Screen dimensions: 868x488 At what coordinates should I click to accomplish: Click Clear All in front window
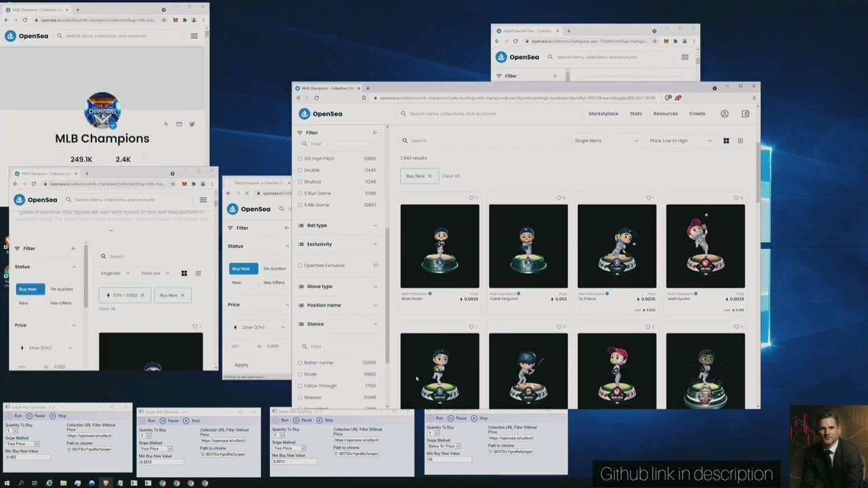450,176
